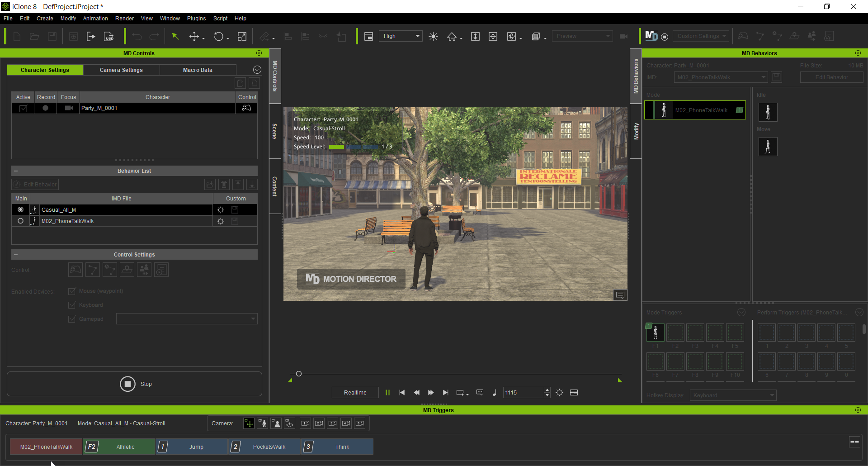The height and width of the screenshot is (466, 868).
Task: Pause playback with the pause button
Action: tap(387, 393)
